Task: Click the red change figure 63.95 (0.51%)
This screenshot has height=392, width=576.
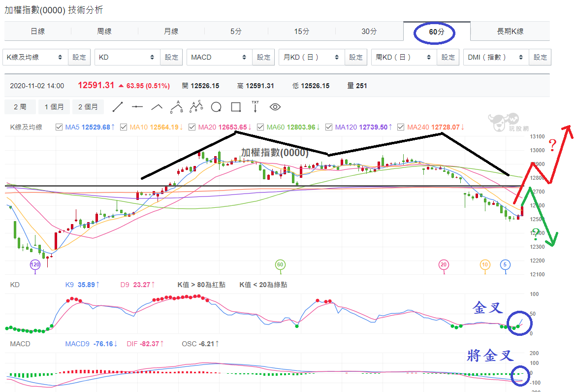Action: (148, 86)
